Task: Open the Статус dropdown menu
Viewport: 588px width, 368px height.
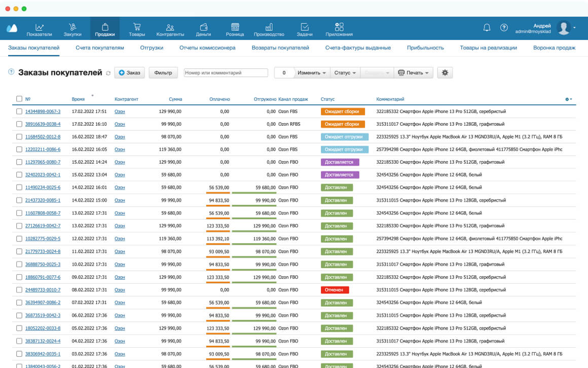Action: coord(345,73)
